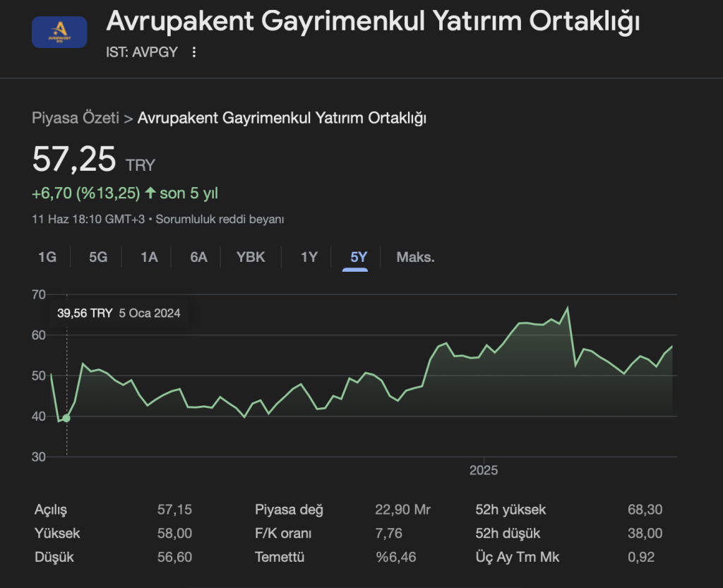Viewport: 723px width, 588px height.
Task: Click the +6,70 (%13,25) change text
Action: click(85, 193)
